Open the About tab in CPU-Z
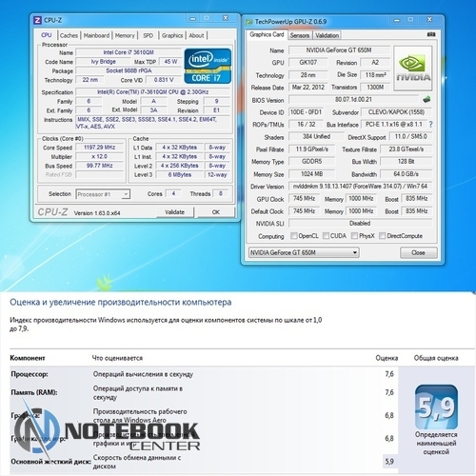This screenshot has height=476, width=476. (x=196, y=35)
